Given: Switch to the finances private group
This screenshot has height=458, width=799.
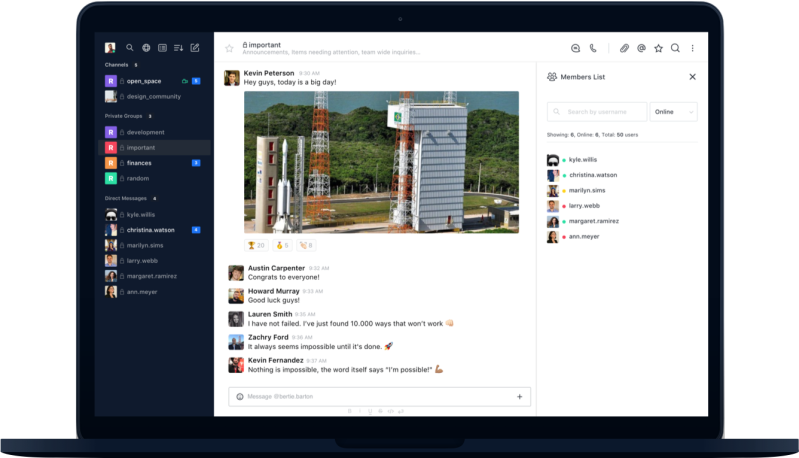Looking at the screenshot, I should [139, 163].
